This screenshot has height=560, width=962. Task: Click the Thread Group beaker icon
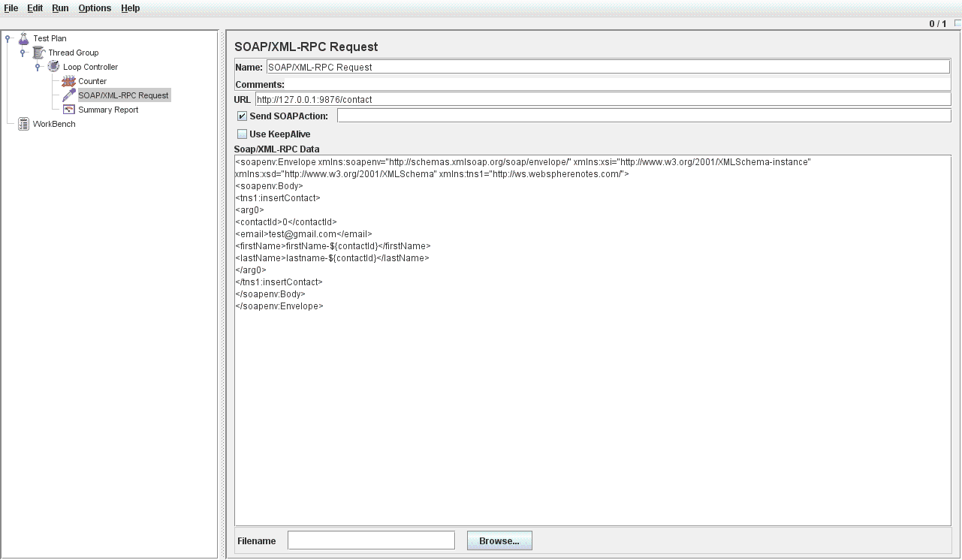[38, 53]
